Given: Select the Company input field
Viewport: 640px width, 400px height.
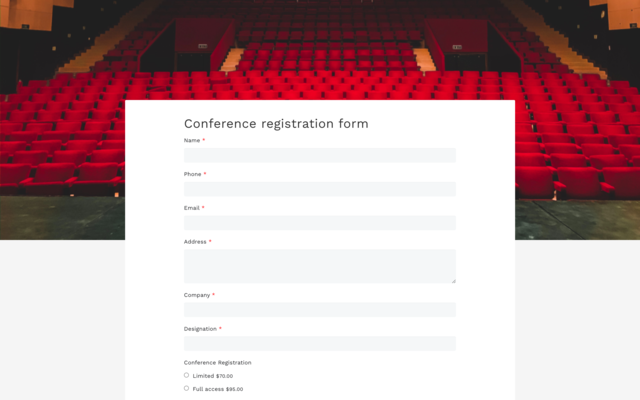Looking at the screenshot, I should 319,310.
